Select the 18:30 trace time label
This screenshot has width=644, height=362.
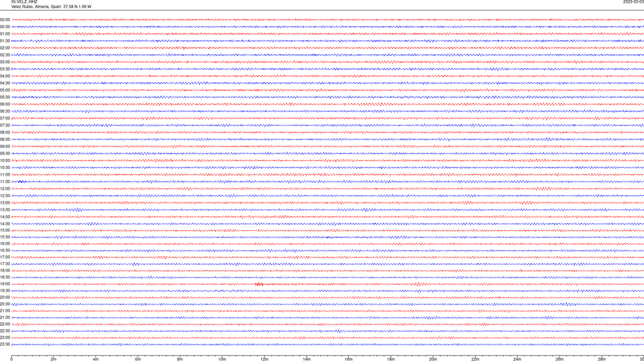5,277
